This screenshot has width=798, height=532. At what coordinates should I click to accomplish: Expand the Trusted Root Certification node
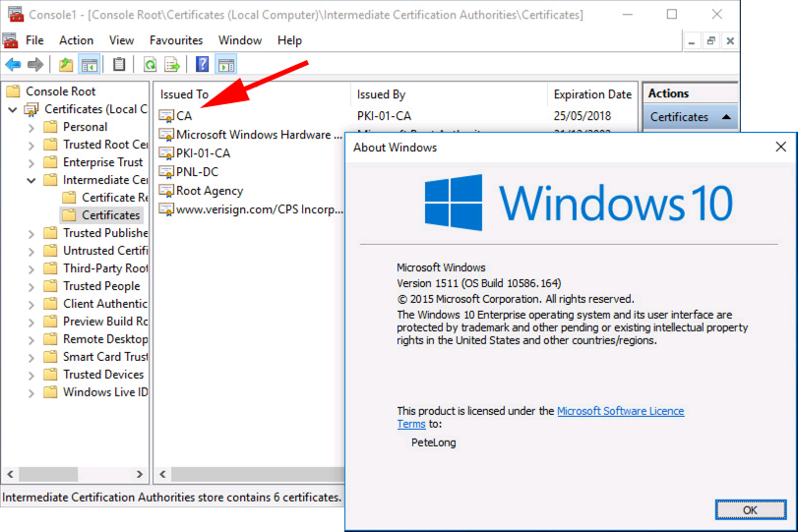pyautogui.click(x=31, y=145)
